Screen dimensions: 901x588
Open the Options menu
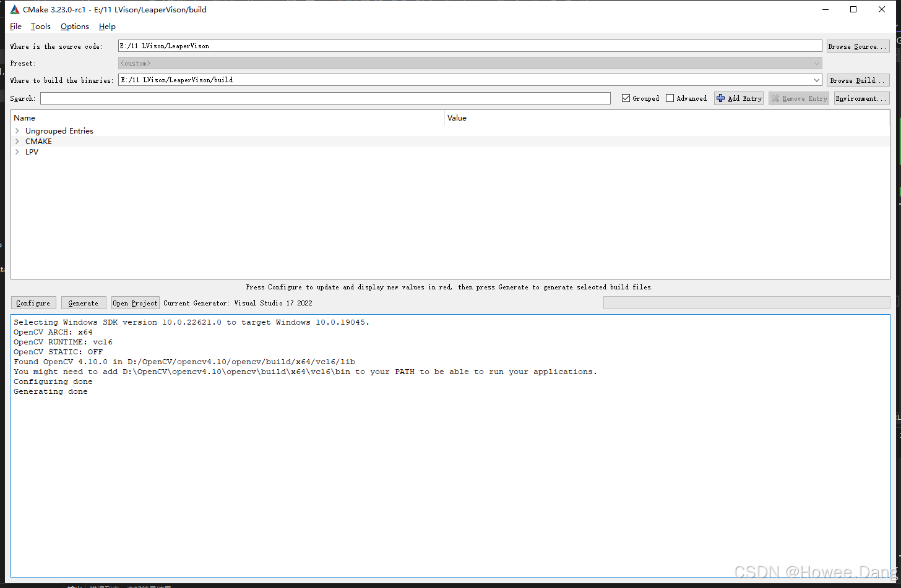[x=75, y=27]
